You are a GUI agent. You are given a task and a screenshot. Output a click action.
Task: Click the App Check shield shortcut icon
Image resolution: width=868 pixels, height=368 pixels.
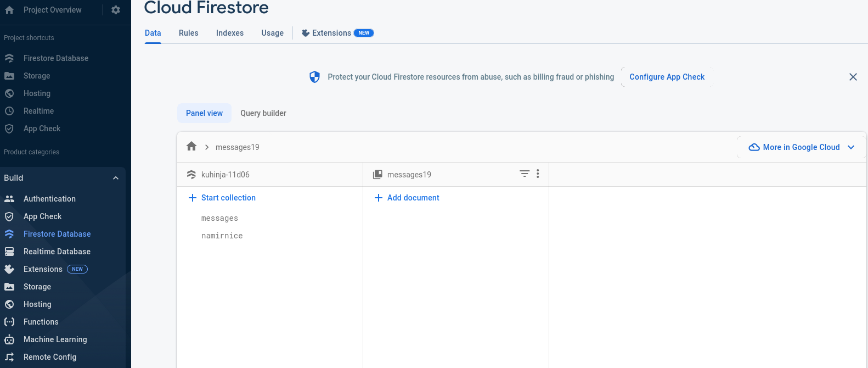tap(9, 129)
